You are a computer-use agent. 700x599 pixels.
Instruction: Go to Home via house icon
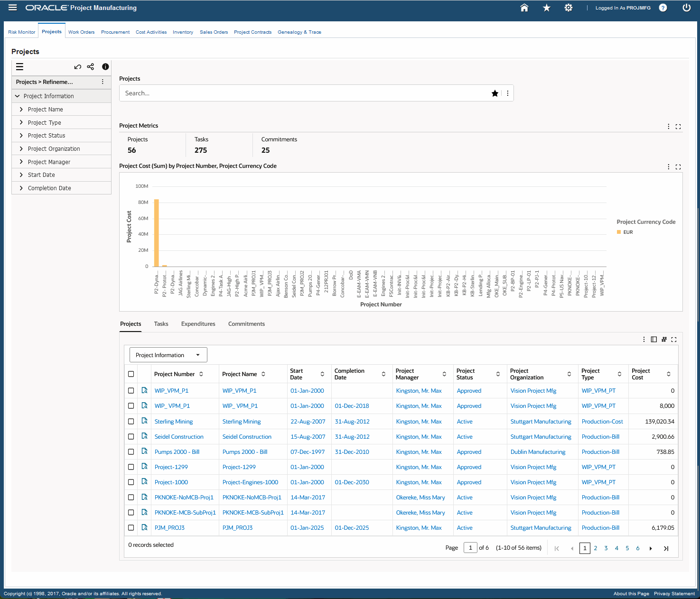[524, 8]
